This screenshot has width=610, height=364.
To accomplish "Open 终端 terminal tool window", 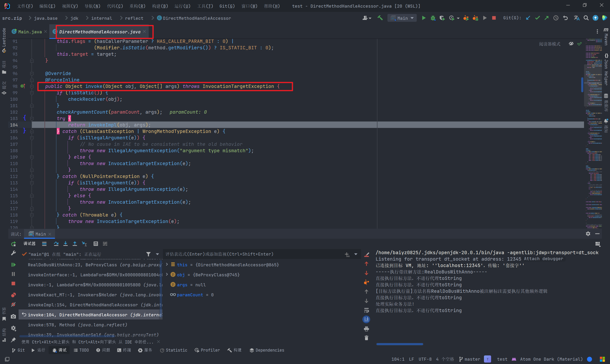I will tap(124, 350).
